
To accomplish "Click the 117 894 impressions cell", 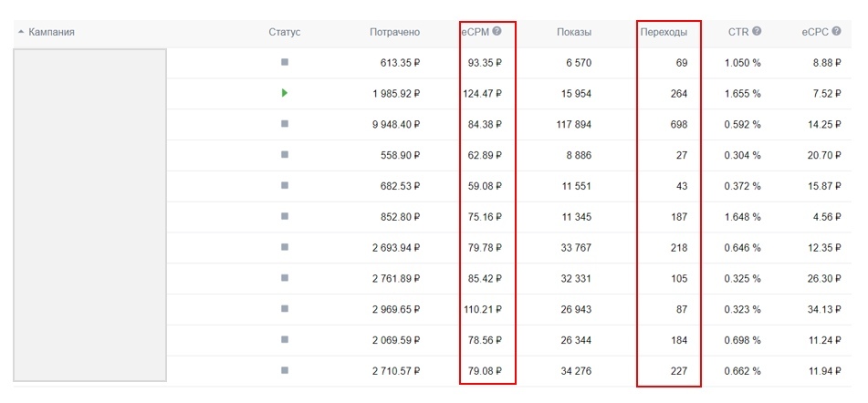I will tap(573, 124).
